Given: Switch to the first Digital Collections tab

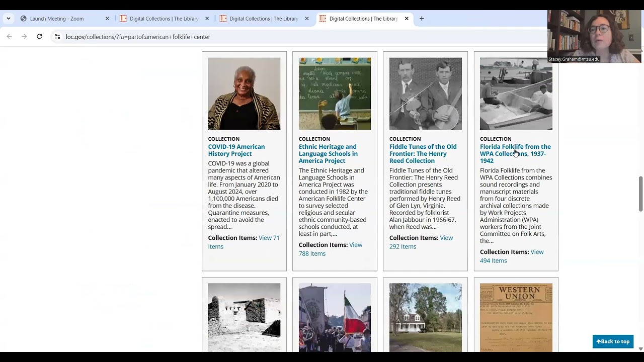Looking at the screenshot, I should coord(164,19).
